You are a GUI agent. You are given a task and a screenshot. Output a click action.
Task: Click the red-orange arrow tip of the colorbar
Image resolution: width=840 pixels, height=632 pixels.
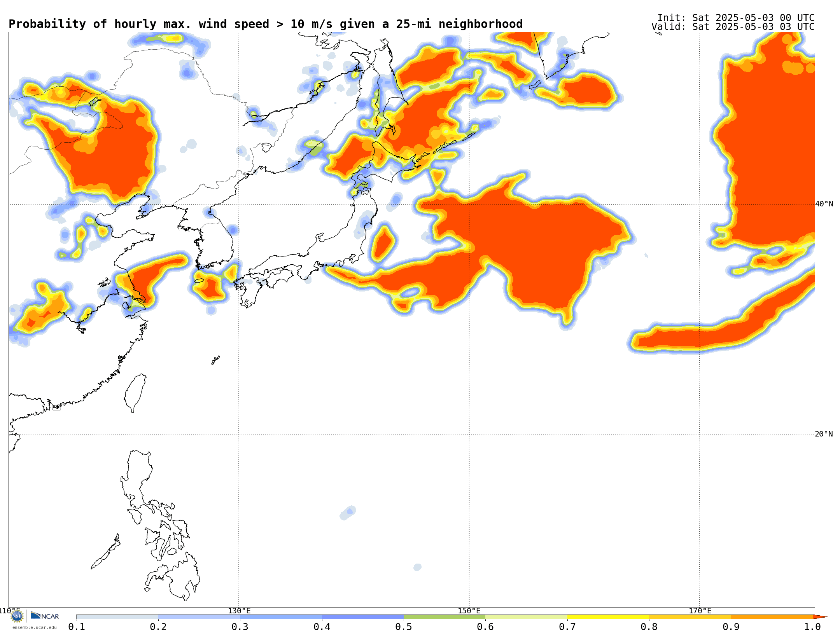pos(819,617)
